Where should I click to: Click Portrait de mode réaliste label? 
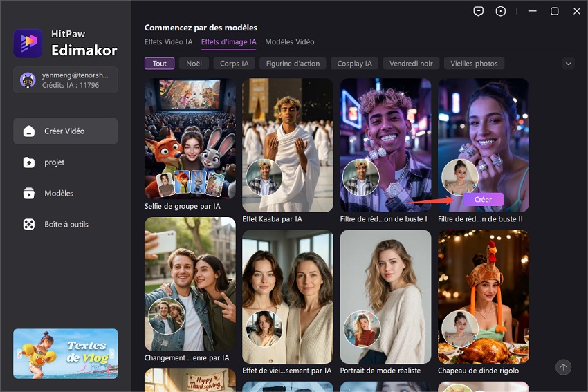click(x=380, y=371)
